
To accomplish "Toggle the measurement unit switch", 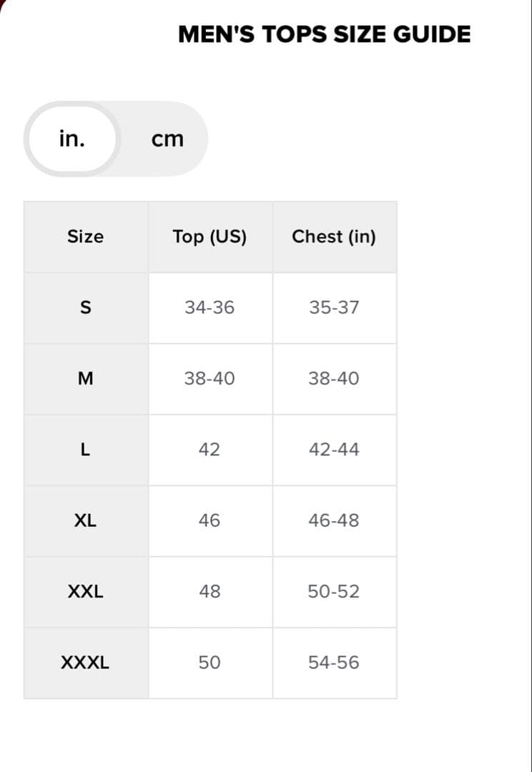I will pyautogui.click(x=117, y=139).
